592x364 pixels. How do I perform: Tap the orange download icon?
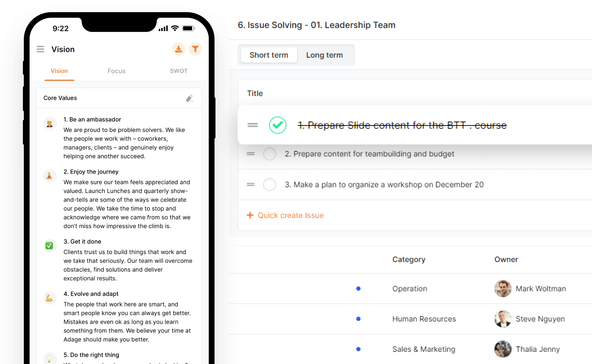tap(178, 49)
